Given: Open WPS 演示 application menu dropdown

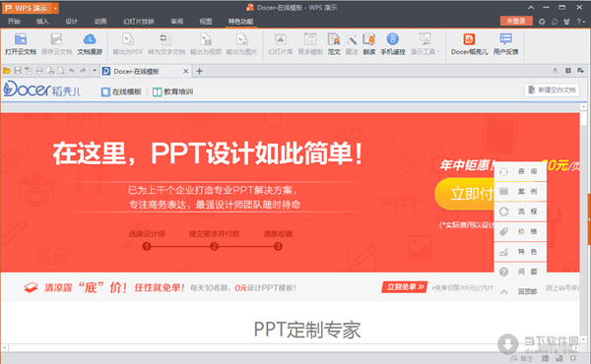Looking at the screenshot, I should [55, 8].
